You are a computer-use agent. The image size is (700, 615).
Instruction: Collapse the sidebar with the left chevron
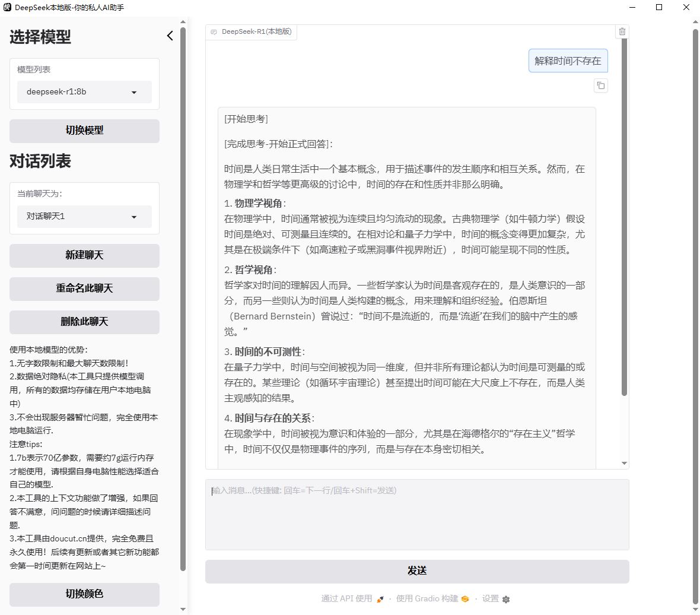pos(170,36)
